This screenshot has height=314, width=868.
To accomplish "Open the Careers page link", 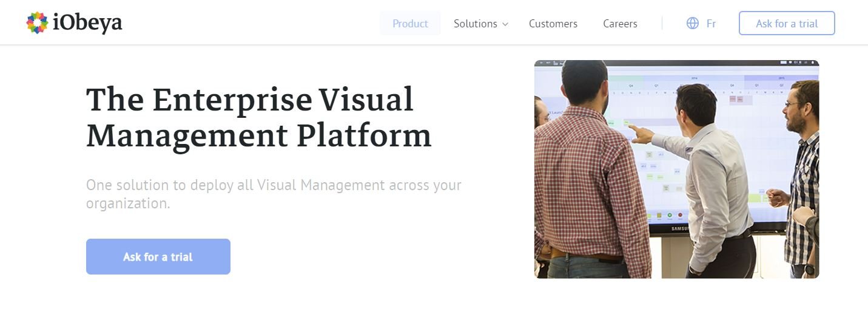I will (620, 24).
